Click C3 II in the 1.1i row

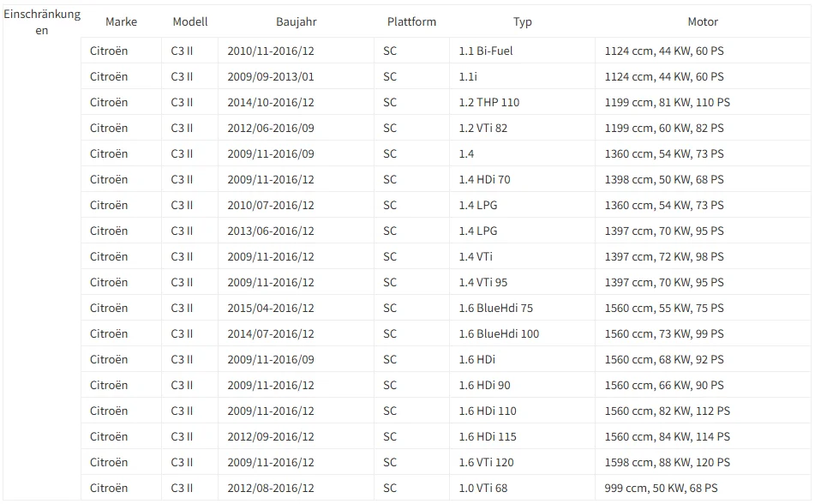point(182,76)
